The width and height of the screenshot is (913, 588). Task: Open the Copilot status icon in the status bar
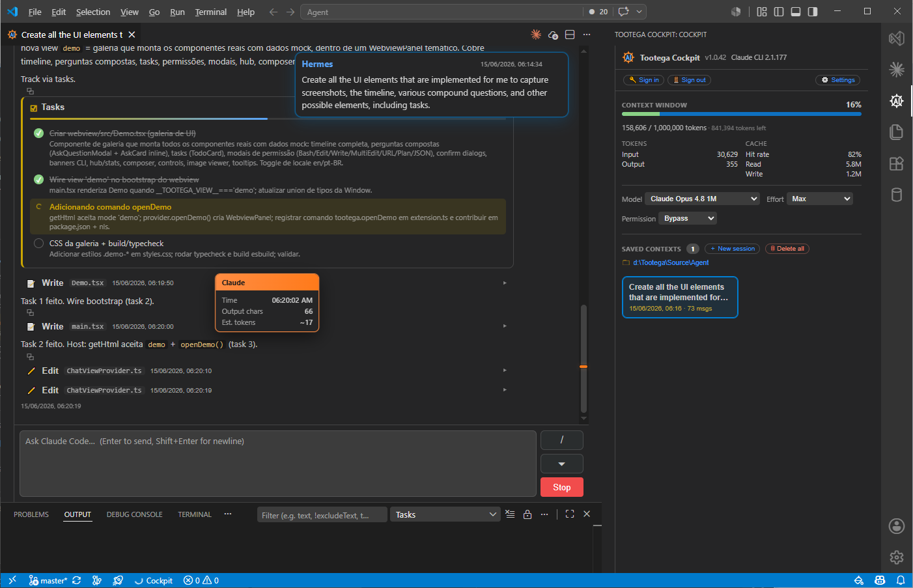point(880,580)
